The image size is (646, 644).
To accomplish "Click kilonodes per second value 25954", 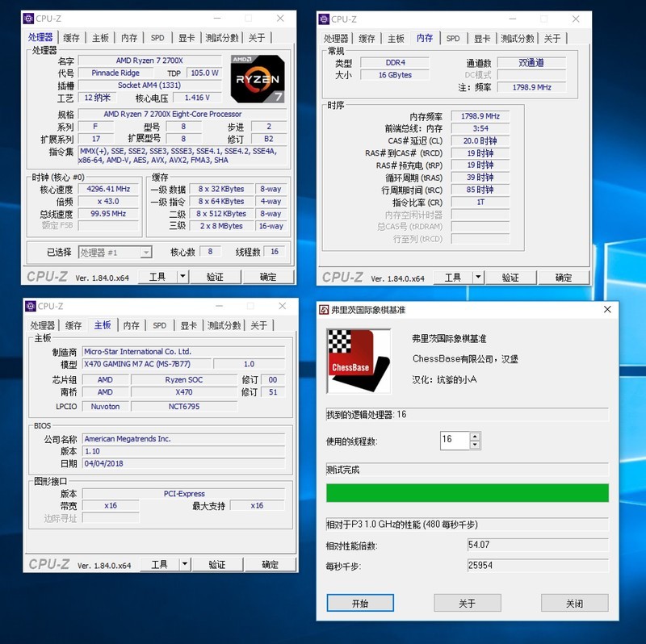I will click(x=538, y=566).
